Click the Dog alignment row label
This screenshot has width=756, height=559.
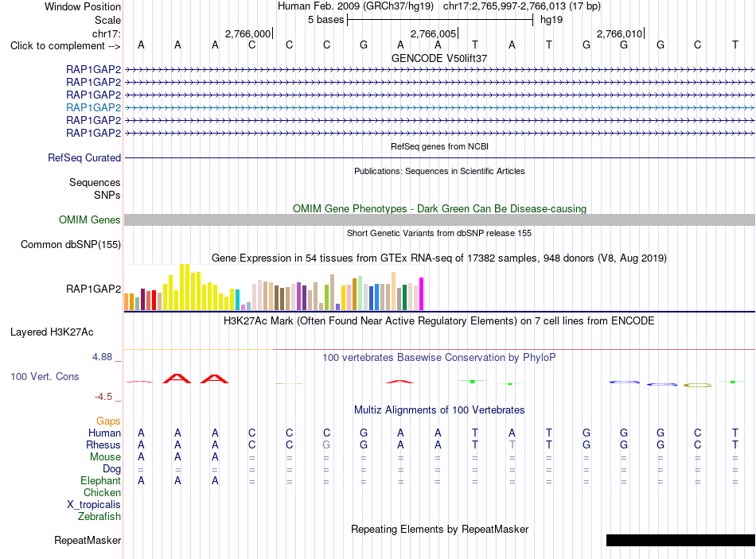tap(111, 469)
